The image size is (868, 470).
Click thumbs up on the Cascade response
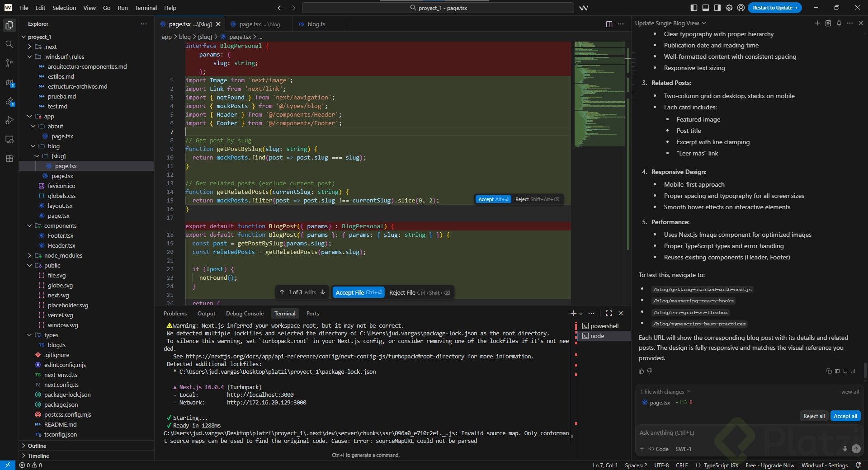(642, 371)
